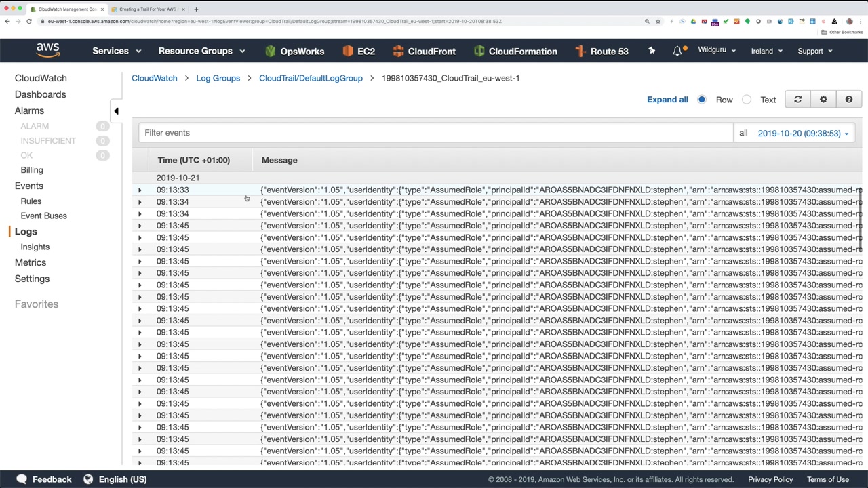Open Billing alarms in the sidebar
The image size is (868, 488).
point(32,170)
